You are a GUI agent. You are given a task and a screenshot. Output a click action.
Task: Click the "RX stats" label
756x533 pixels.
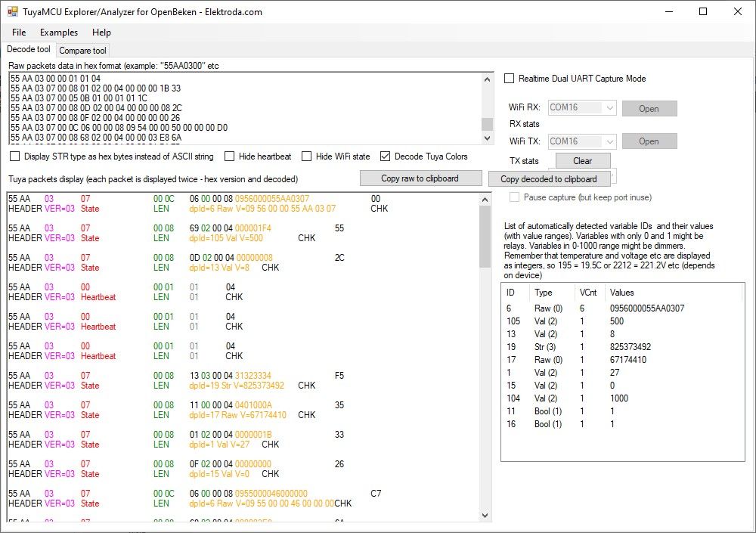[x=524, y=124]
